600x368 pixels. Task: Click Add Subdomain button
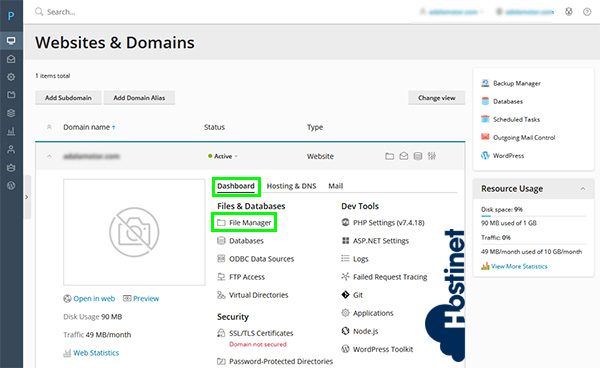[68, 98]
